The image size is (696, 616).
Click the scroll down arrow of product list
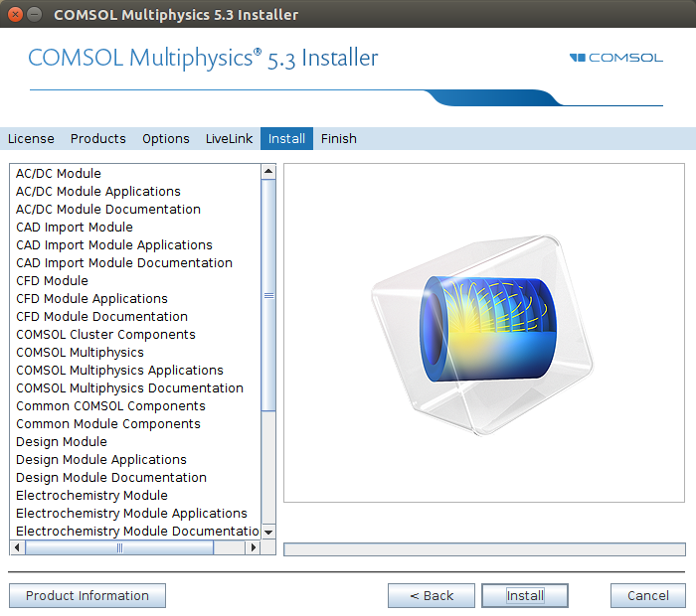pyautogui.click(x=268, y=532)
